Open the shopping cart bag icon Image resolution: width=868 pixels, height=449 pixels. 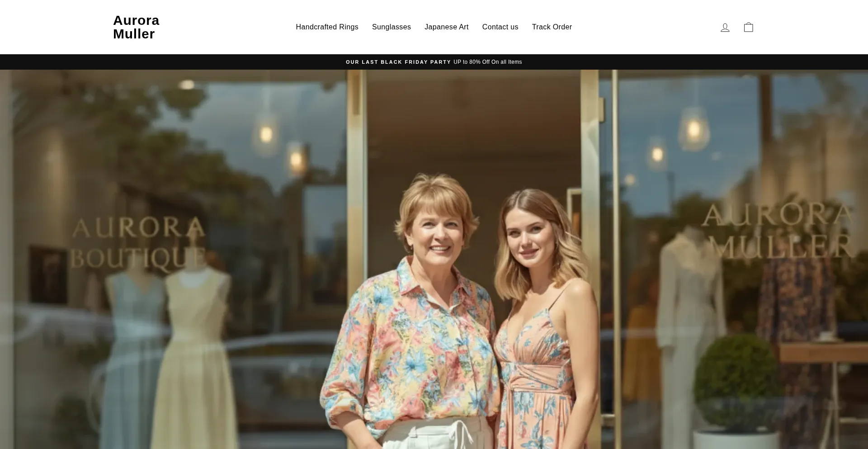coord(748,27)
